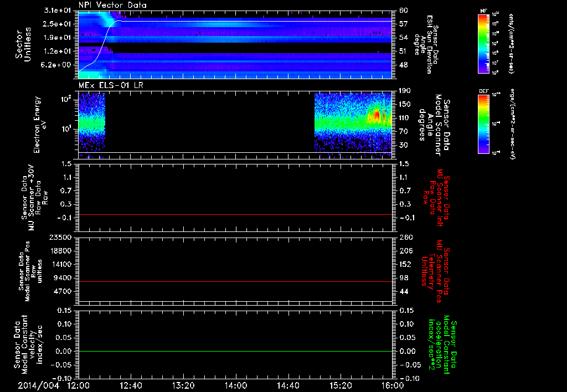Click the "Sector Unitless" axis title

[x=23, y=44]
